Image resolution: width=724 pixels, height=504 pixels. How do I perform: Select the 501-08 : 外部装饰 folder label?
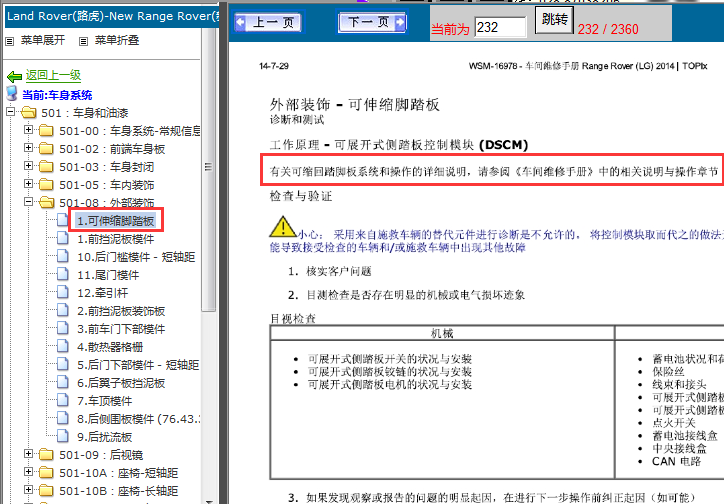107,203
